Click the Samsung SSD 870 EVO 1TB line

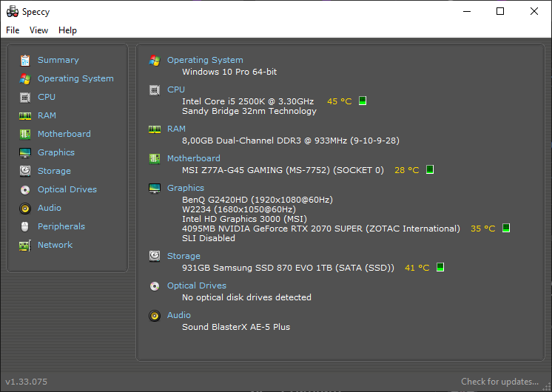288,268
